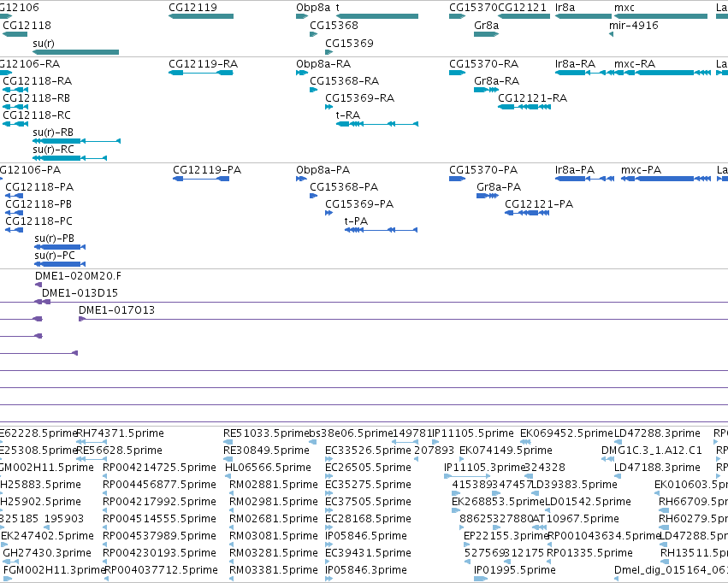Select the DME1-017O13 clone label

[116, 311]
